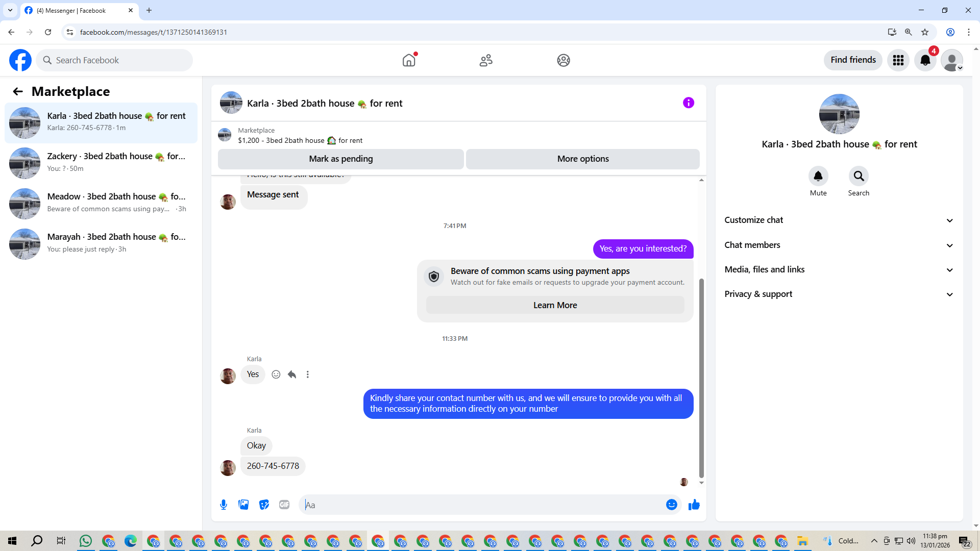Click the chat messages scrollbar

tap(701, 378)
